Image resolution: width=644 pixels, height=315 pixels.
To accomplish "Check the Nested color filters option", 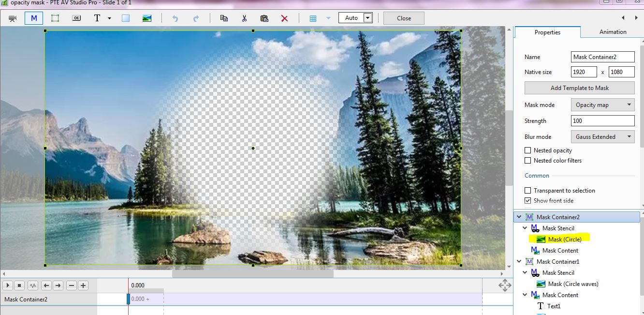I will pos(528,161).
